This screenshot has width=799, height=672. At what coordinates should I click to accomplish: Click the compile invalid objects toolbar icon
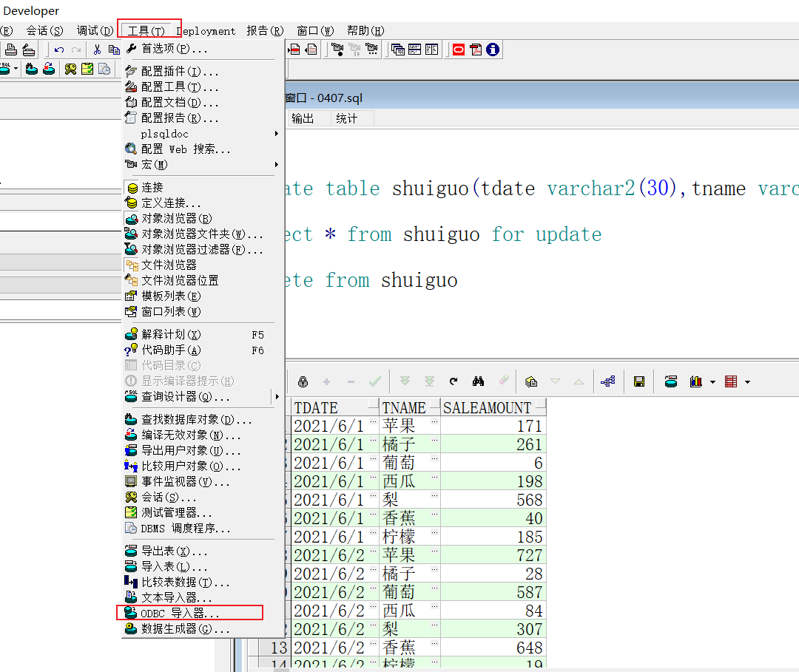(x=49, y=69)
